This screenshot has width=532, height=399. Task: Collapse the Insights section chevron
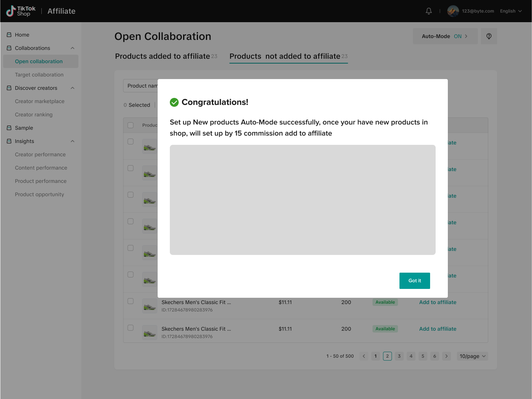pyautogui.click(x=73, y=141)
